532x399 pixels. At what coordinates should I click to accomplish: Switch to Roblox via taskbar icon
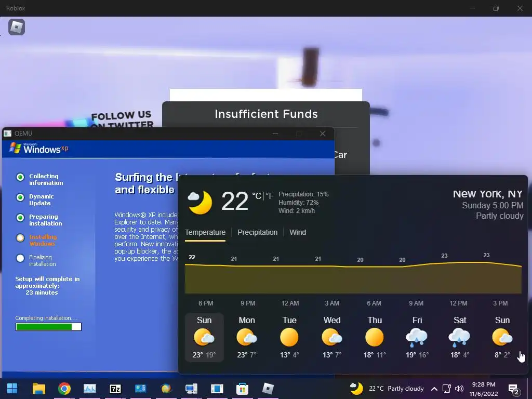(268, 389)
